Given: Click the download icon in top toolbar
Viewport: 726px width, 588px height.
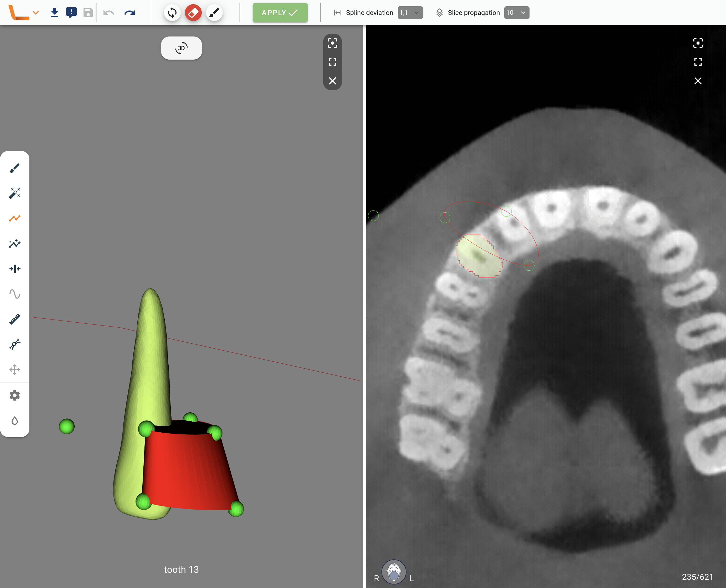Looking at the screenshot, I should (55, 13).
